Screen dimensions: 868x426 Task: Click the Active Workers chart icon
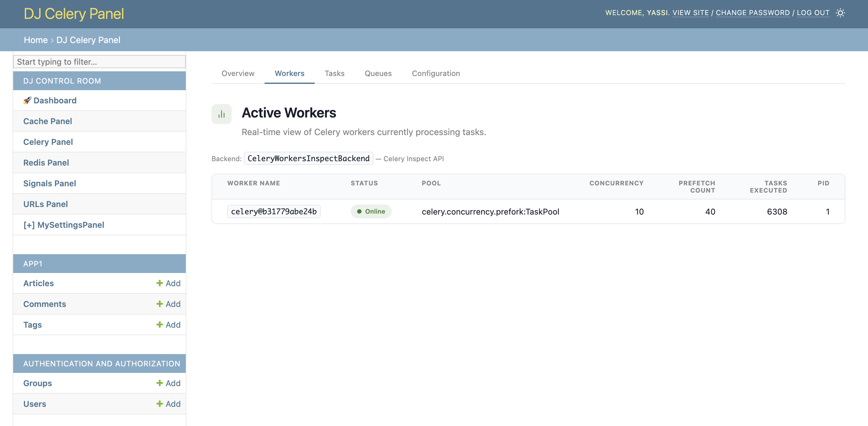(221, 114)
